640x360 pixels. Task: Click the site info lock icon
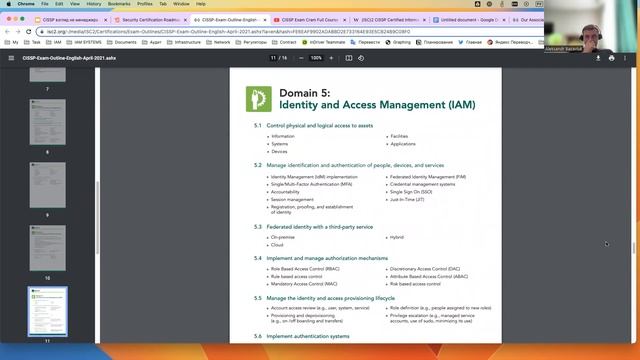click(x=42, y=31)
